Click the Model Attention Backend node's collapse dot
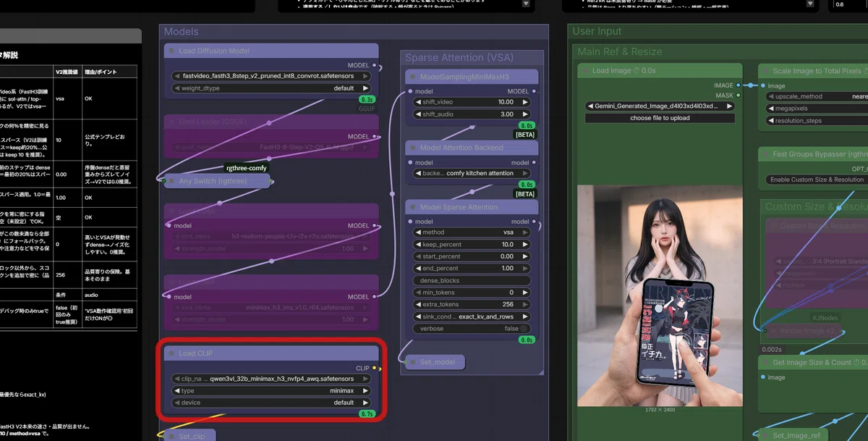This screenshot has width=868, height=441. pos(413,148)
